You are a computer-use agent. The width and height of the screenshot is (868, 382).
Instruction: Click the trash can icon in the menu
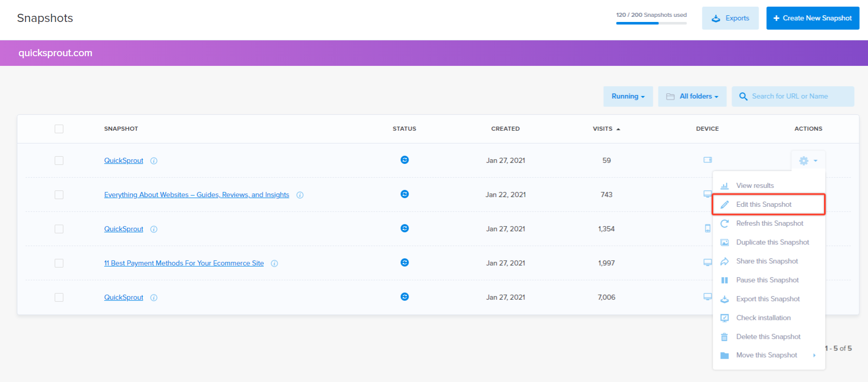724,337
